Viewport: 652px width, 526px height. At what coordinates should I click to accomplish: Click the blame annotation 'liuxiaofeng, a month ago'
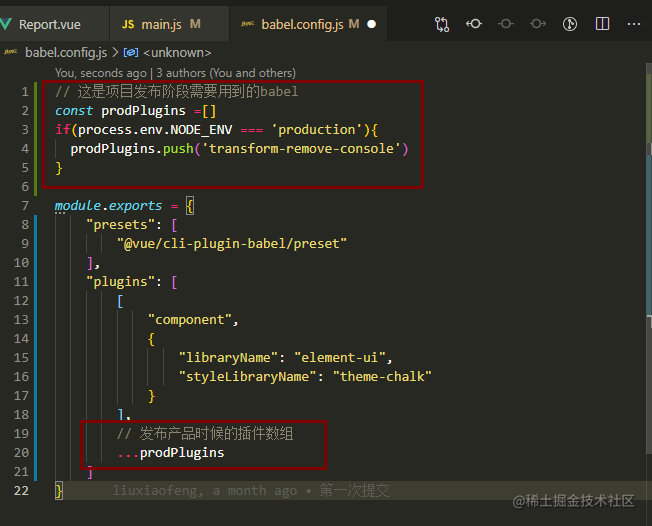click(205, 491)
